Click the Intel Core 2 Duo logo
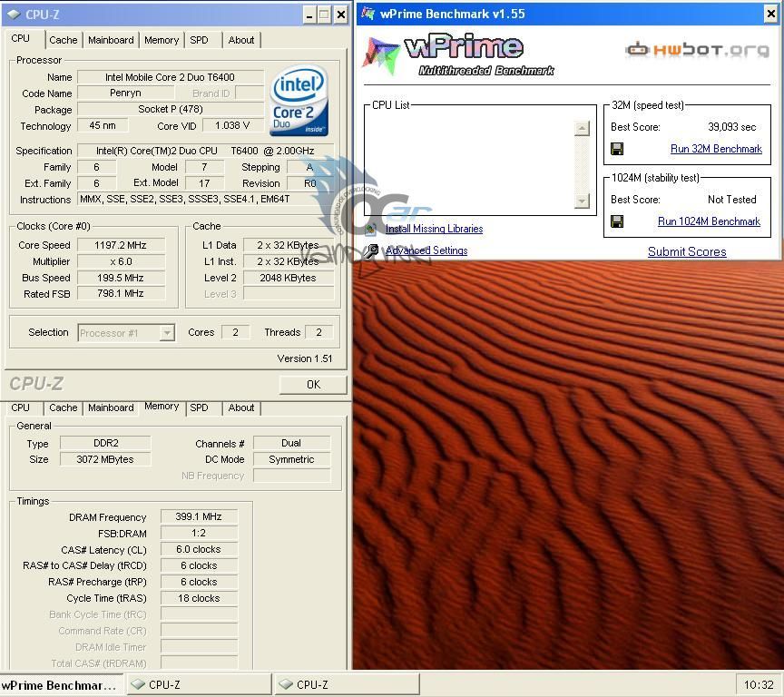The image size is (784, 697). pyautogui.click(x=299, y=100)
